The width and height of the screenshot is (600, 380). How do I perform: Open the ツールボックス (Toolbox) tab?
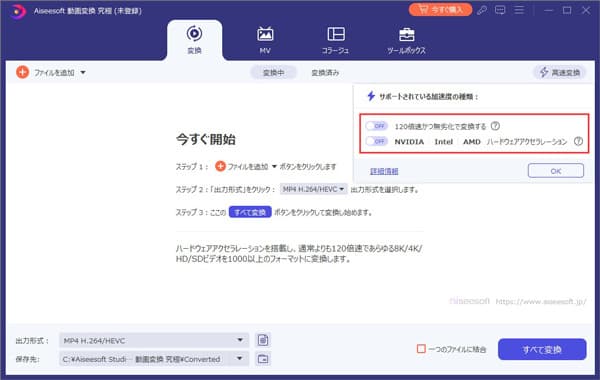406,40
